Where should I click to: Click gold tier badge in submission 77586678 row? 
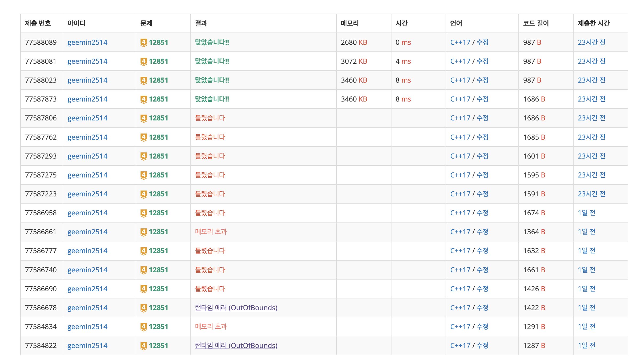[143, 308]
